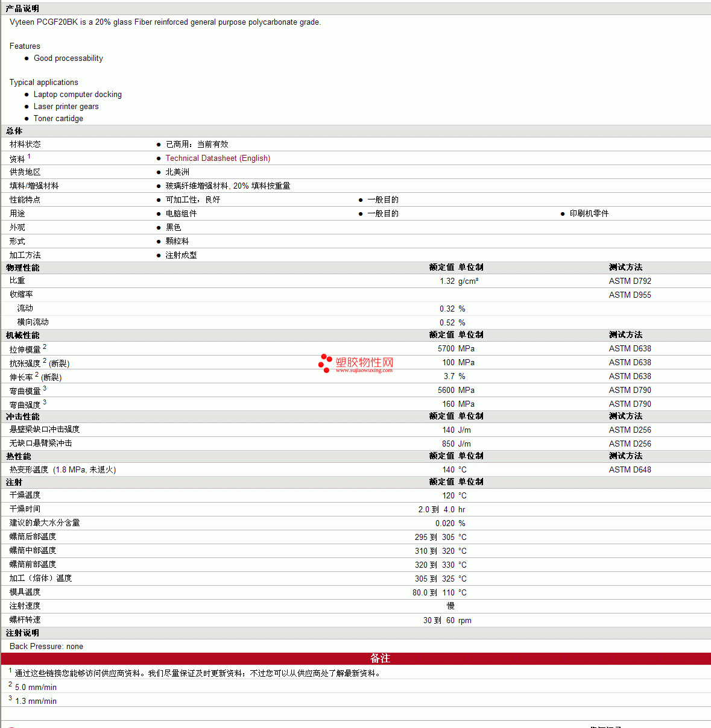Click the 北美洲 availability value
Image resolution: width=711 pixels, height=728 pixels.
177,172
